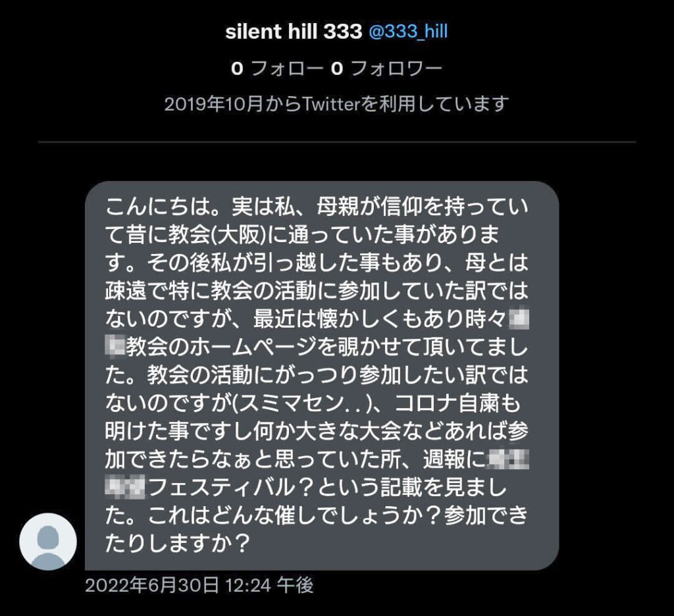Click the horizontal divider below the profile header

pos(336,142)
